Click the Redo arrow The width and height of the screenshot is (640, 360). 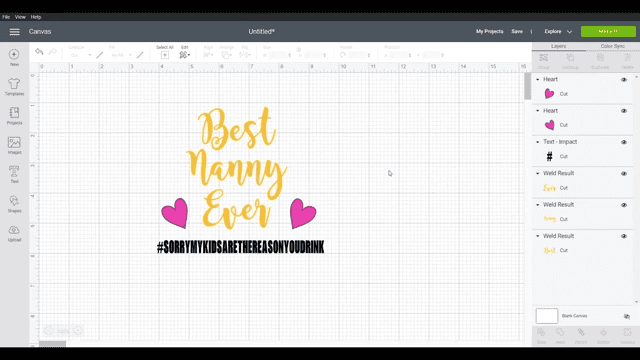coord(53,51)
